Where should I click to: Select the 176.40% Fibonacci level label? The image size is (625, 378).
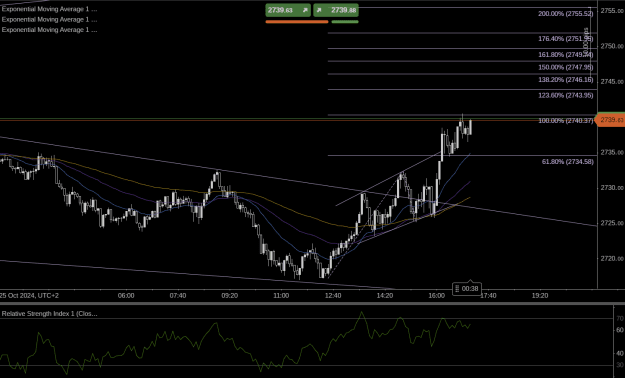(x=565, y=39)
